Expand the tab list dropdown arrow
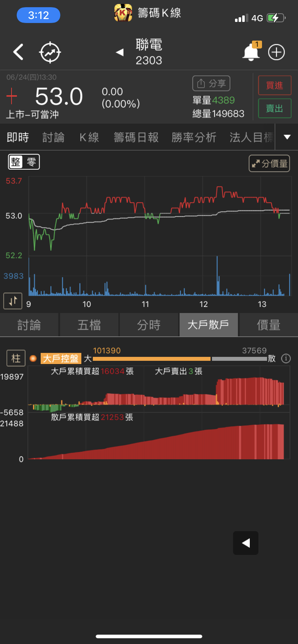Screen dimensions: 298x644 (x=287, y=137)
